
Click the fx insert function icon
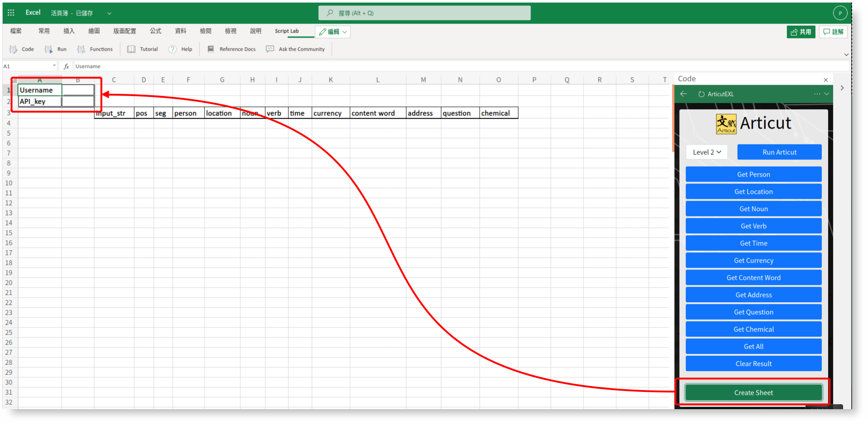pyautogui.click(x=66, y=66)
